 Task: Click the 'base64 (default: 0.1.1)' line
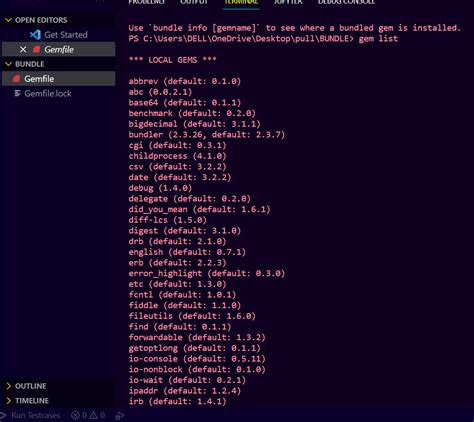coord(185,103)
